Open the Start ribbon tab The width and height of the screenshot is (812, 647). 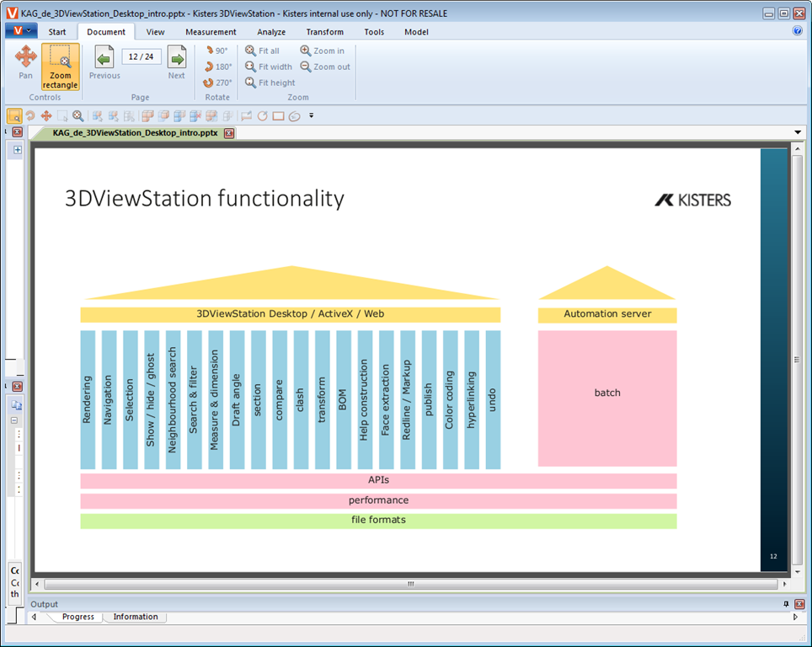[x=57, y=32]
